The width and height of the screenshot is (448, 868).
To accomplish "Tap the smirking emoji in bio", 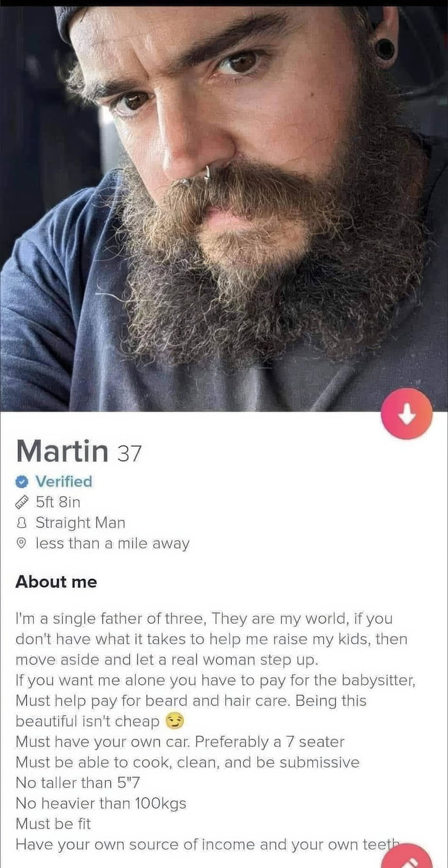I will [175, 721].
